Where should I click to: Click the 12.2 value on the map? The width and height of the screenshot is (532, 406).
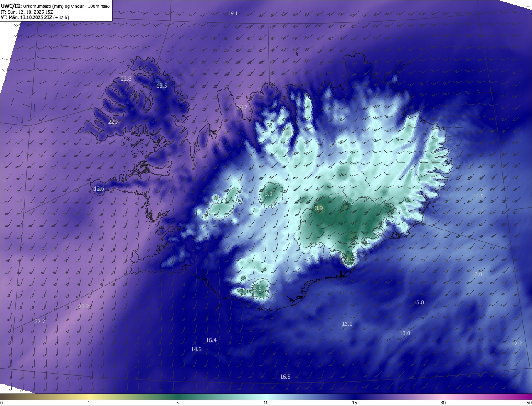click(517, 344)
